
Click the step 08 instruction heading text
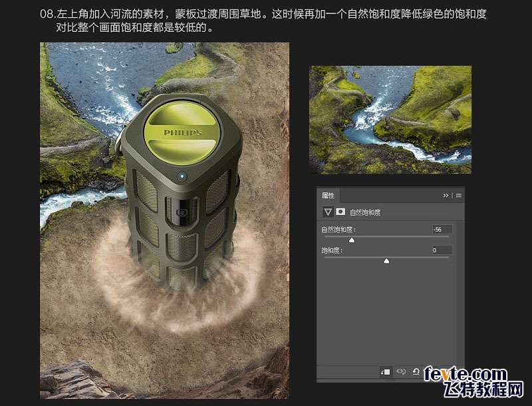(x=263, y=21)
